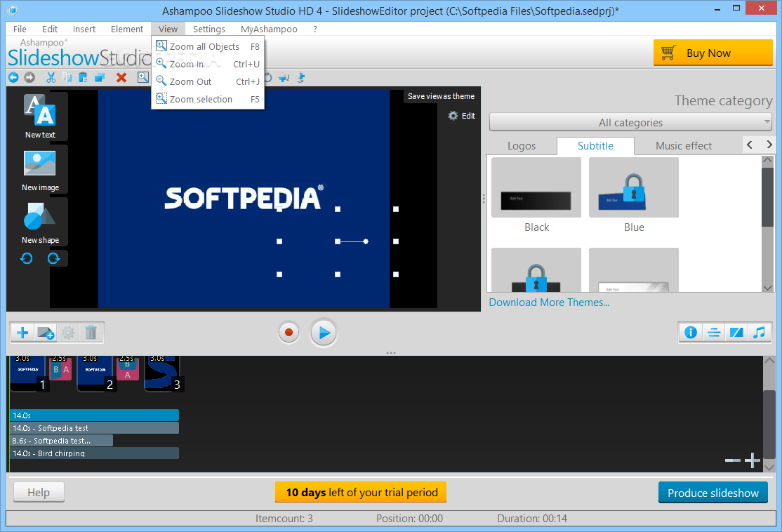Switch to the Music effect tab
The height and width of the screenshot is (532, 782).
683,145
